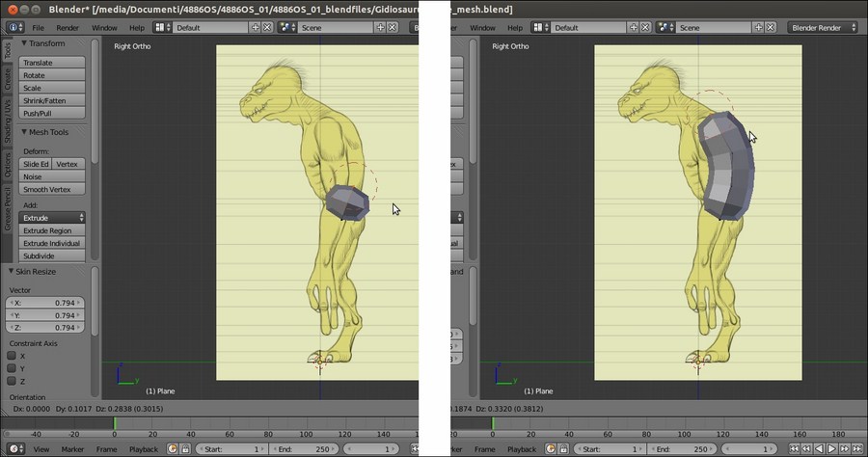Click the Shrink/Fatten button

(x=52, y=100)
